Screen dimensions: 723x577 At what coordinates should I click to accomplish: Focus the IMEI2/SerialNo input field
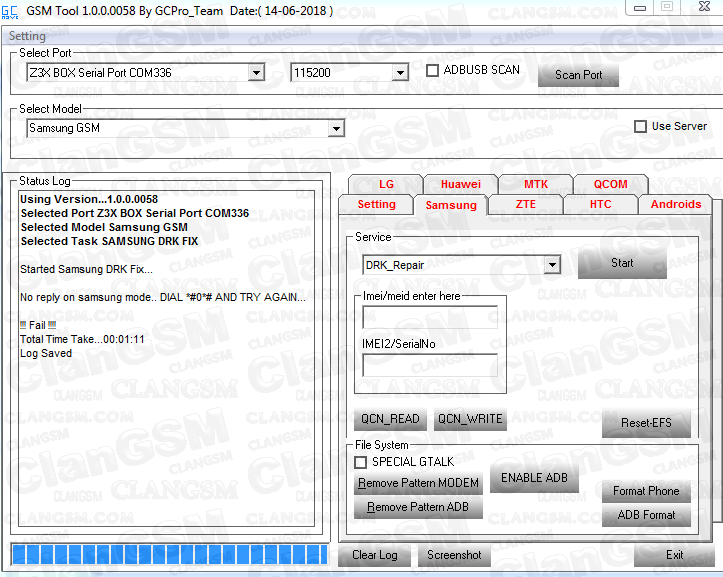pos(430,365)
